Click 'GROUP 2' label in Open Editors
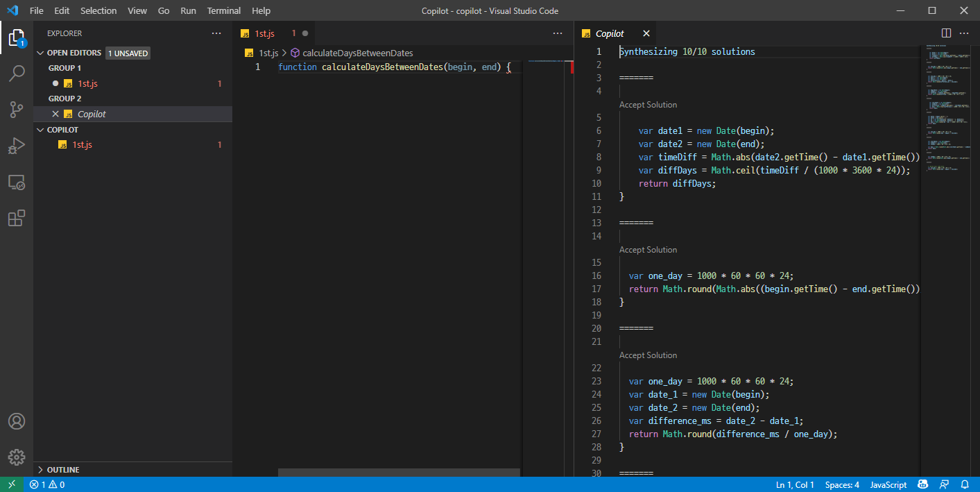Image resolution: width=980 pixels, height=492 pixels. click(x=65, y=99)
